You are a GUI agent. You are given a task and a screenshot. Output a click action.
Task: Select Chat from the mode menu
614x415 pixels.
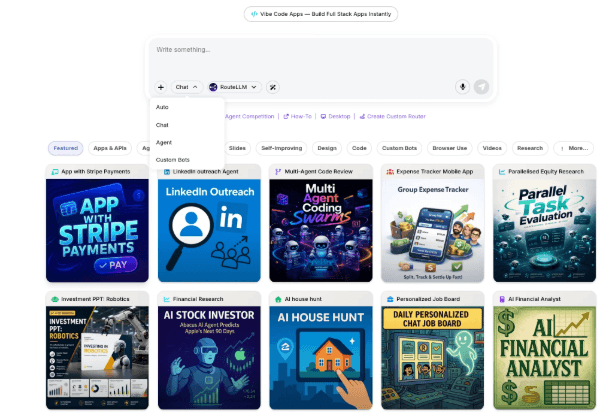tap(187, 125)
